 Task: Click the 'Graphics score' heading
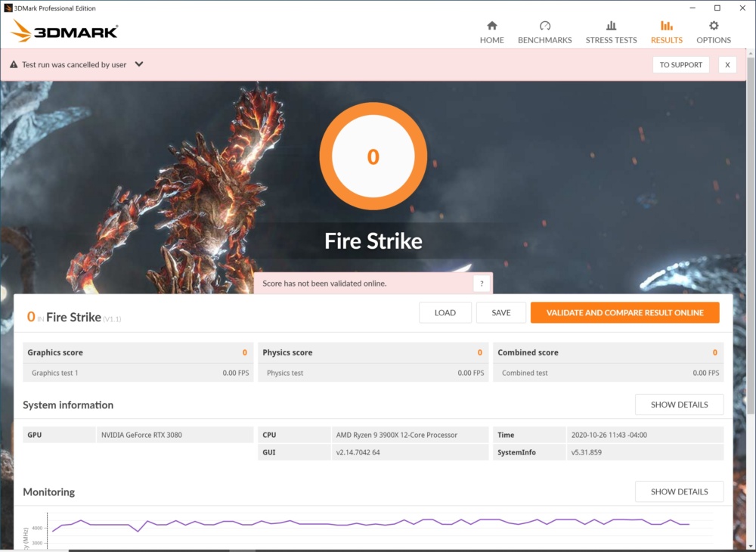[55, 352]
